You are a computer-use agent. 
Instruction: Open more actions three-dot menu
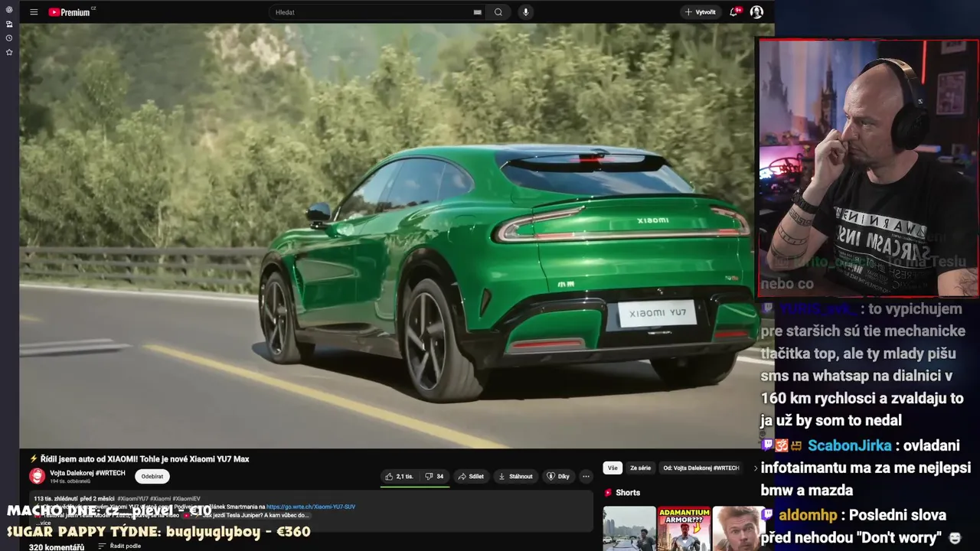click(586, 476)
